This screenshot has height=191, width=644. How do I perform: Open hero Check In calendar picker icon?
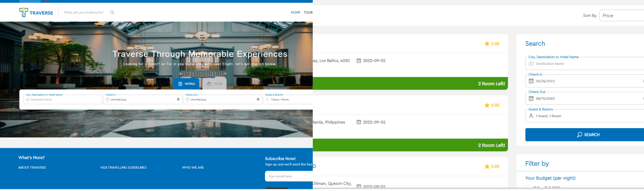(178, 99)
